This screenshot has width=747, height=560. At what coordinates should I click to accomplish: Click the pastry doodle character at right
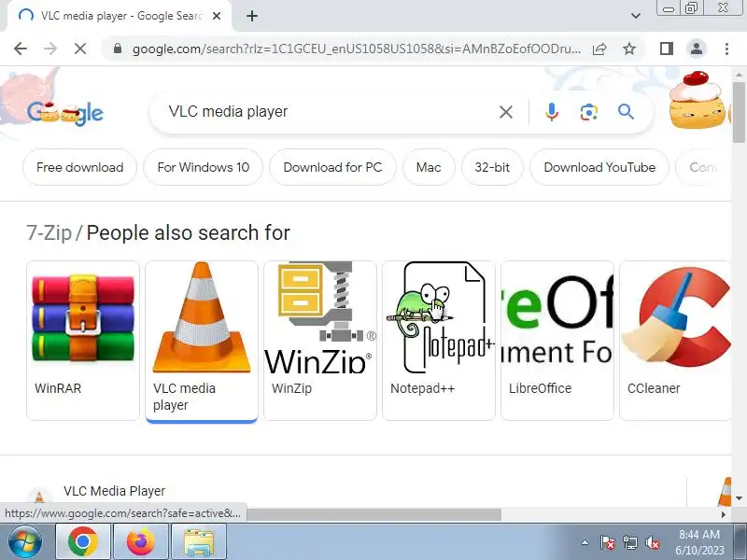pos(698,101)
